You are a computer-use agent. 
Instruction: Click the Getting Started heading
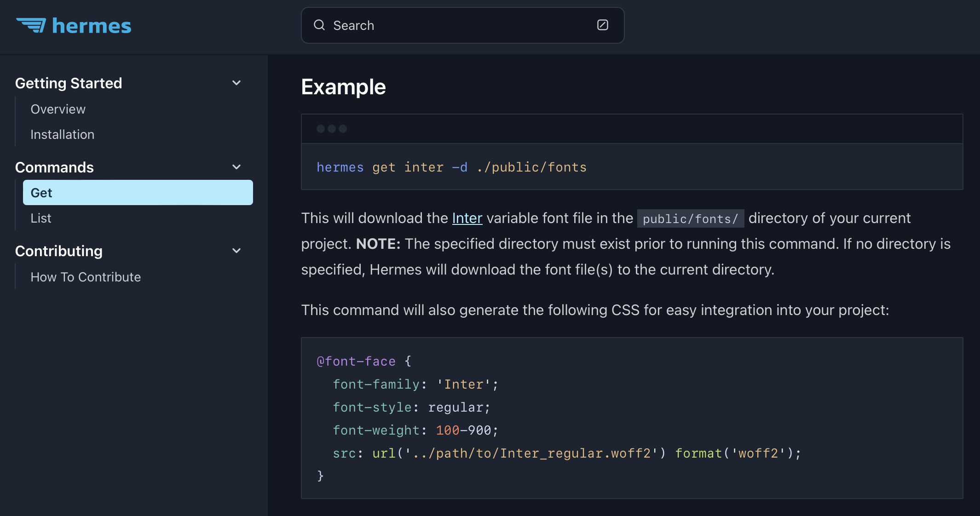[69, 83]
